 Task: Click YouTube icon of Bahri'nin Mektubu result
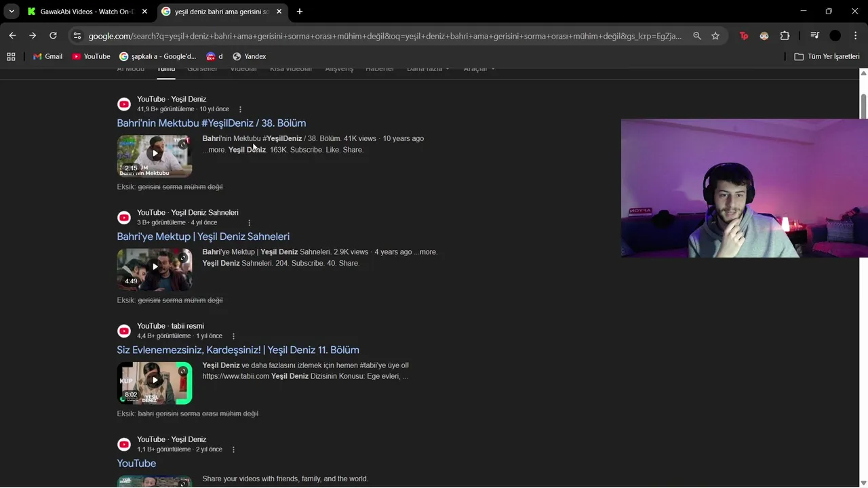(x=124, y=104)
